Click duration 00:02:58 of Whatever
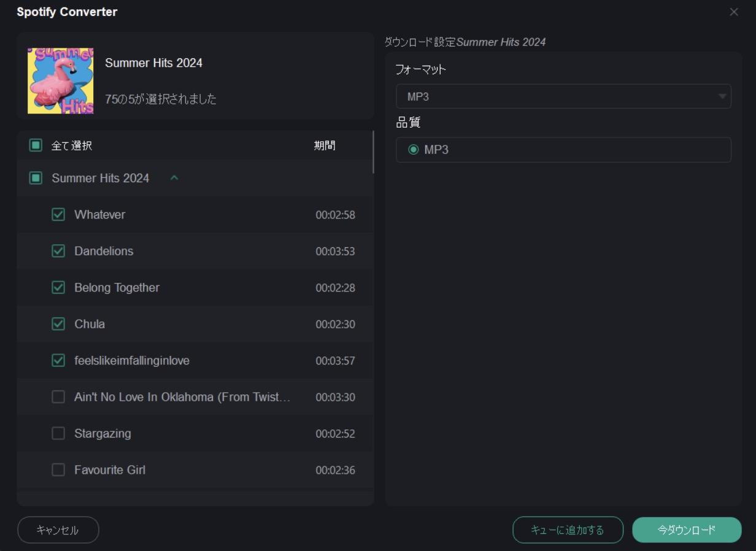 pyautogui.click(x=335, y=215)
